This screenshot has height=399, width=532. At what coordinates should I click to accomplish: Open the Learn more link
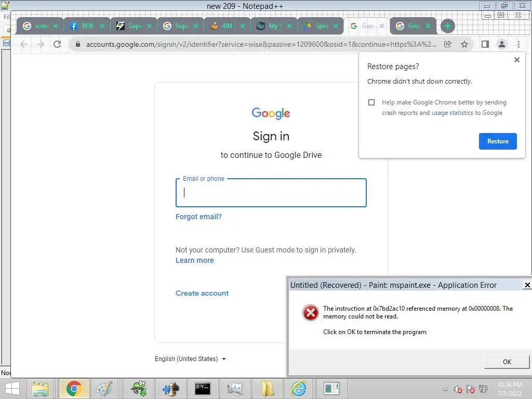point(195,260)
